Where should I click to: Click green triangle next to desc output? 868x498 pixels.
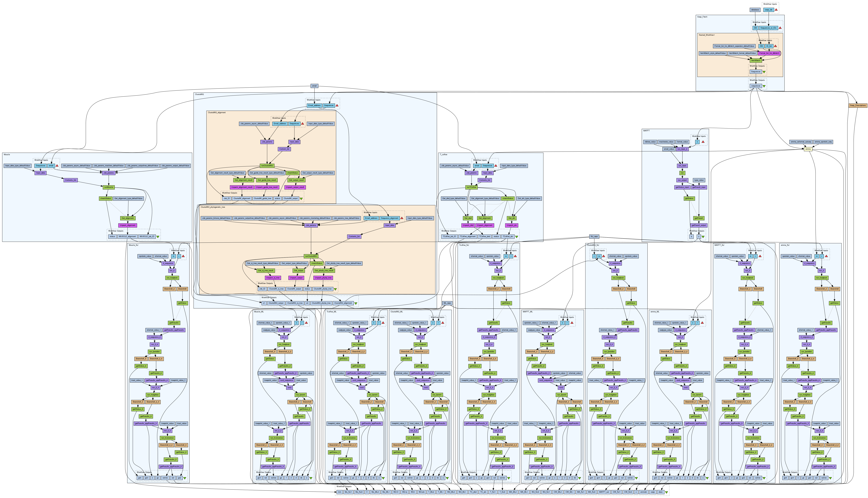coord(666,492)
